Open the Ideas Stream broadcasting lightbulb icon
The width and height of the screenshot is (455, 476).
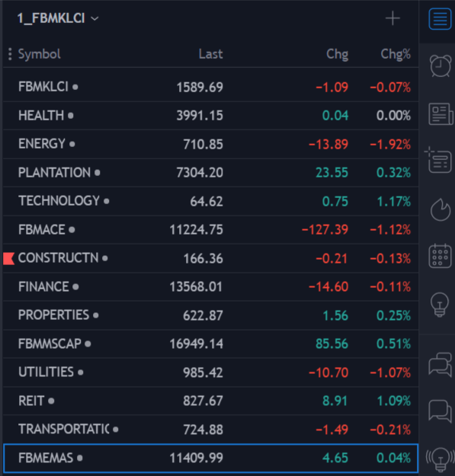click(440, 459)
